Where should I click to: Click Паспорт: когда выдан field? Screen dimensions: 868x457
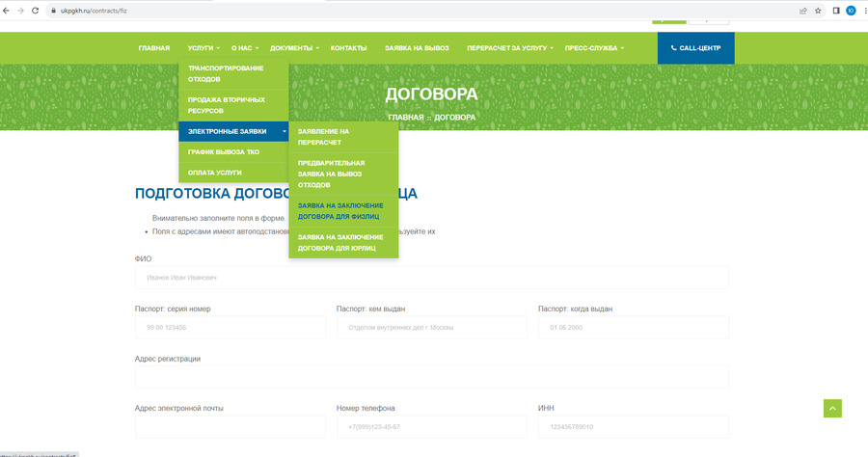(x=634, y=328)
